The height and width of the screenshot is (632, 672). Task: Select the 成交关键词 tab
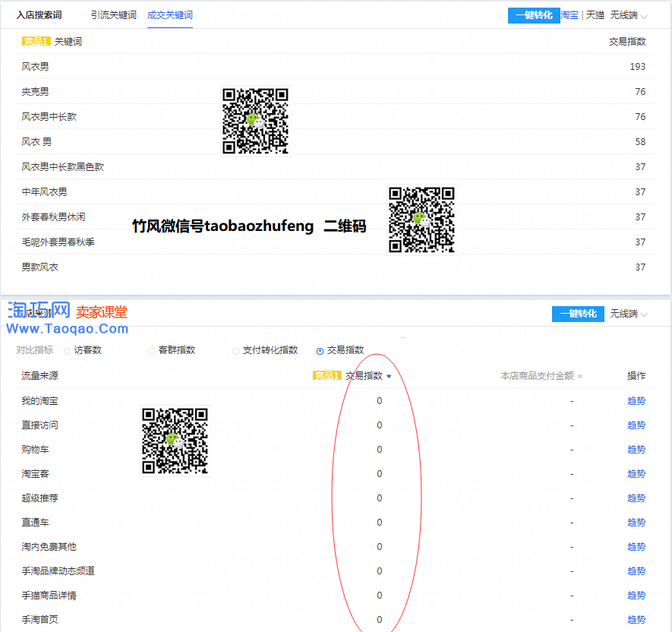pyautogui.click(x=170, y=15)
